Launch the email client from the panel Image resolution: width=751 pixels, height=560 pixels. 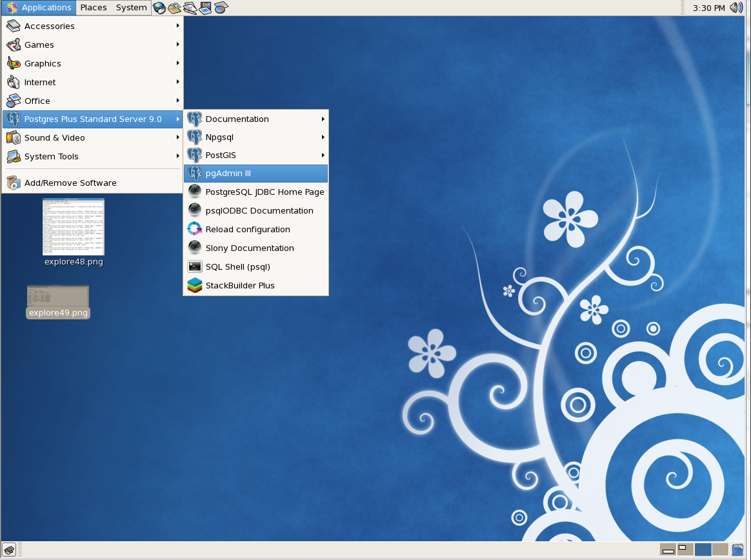tap(175, 8)
